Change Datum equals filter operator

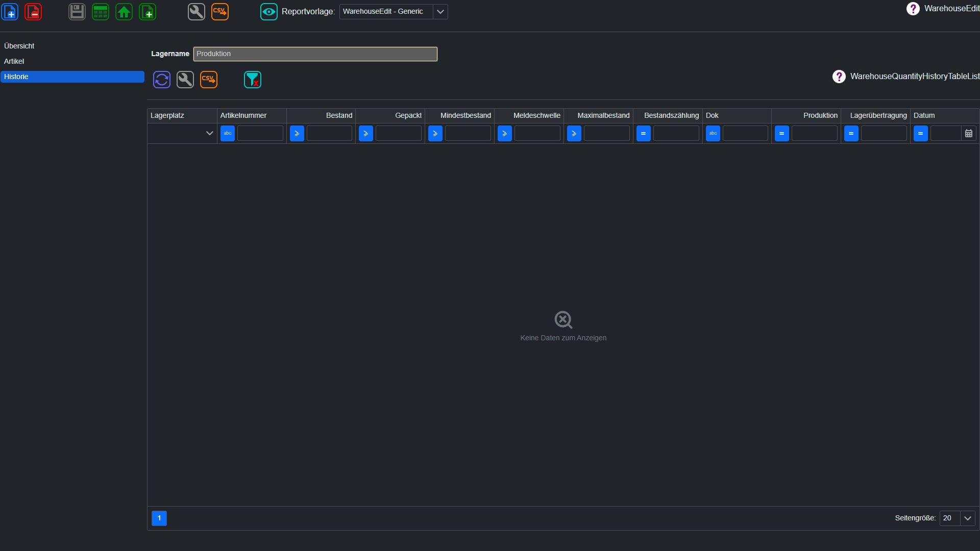coord(921,134)
